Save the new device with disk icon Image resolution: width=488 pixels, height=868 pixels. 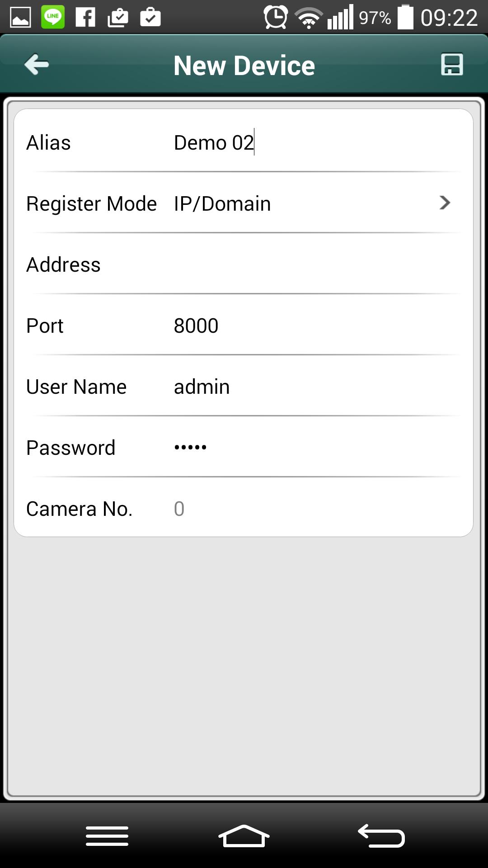[x=452, y=64]
